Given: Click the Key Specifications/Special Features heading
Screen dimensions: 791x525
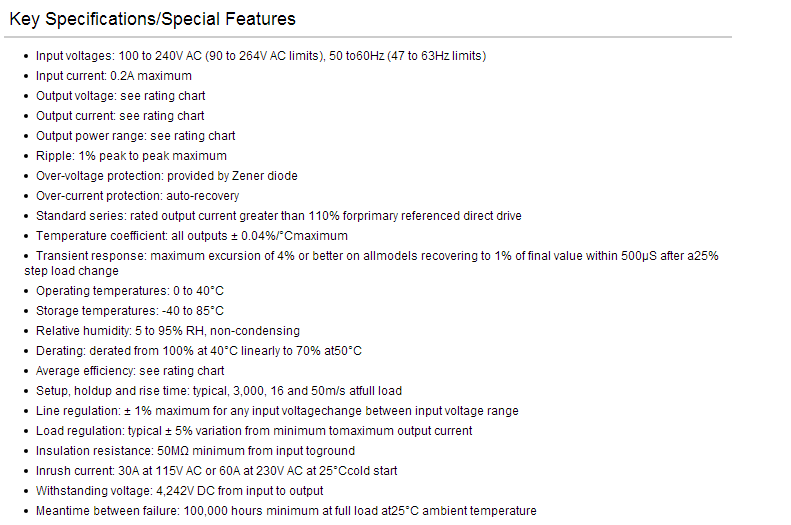Looking at the screenshot, I should (x=152, y=19).
